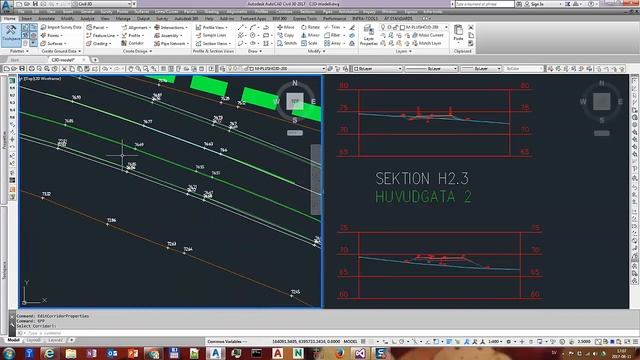The height and width of the screenshot is (360, 640).
Task: Open the Alignment dropdown
Action: click(136, 27)
